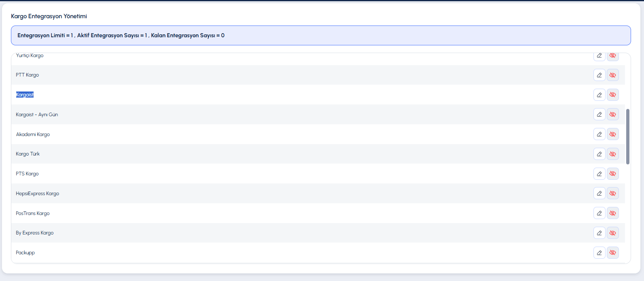
Task: Click the highlighted Kargoist name
Action: tap(25, 95)
